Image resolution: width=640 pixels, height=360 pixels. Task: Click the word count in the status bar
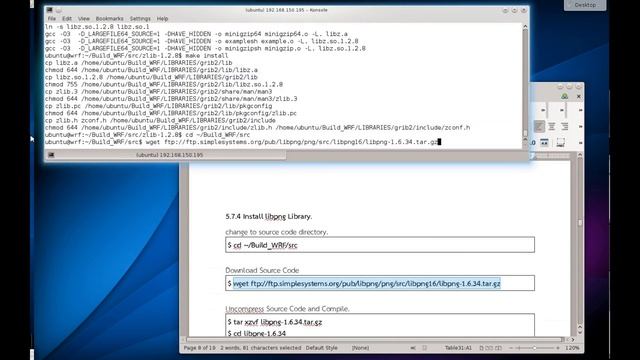(x=260, y=348)
